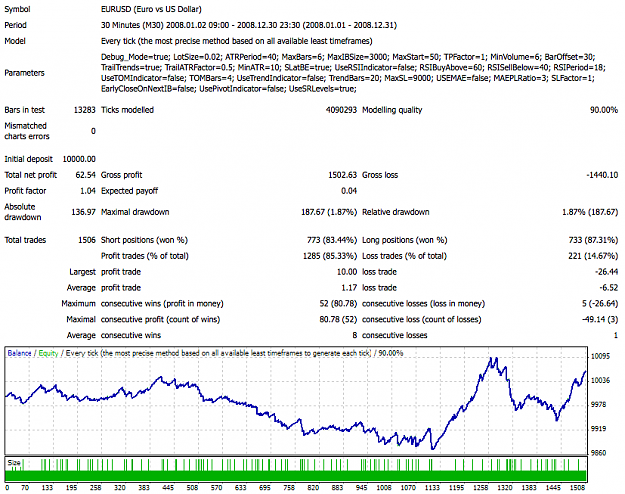The image size is (625, 494).
Task: Click the average loss trade value -6.52
Action: point(608,288)
